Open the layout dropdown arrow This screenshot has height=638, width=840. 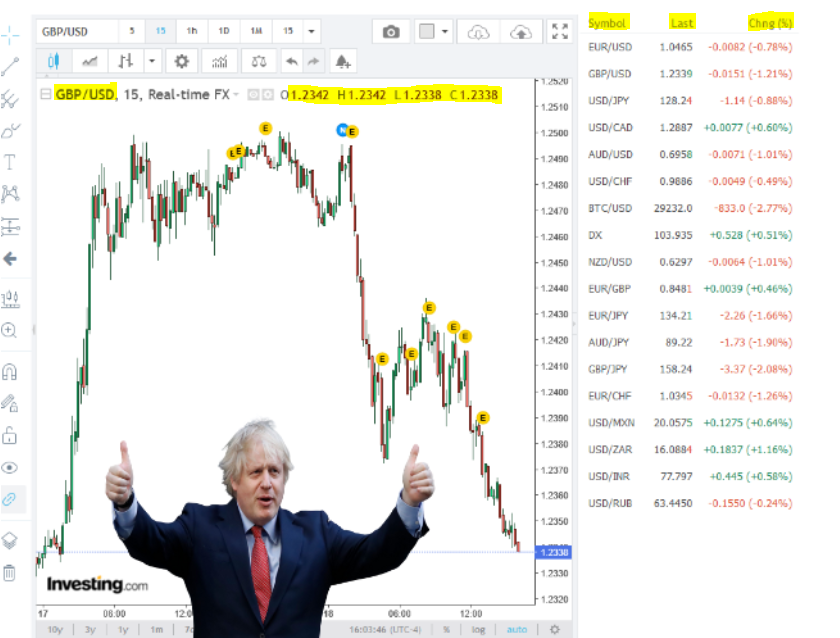click(445, 32)
